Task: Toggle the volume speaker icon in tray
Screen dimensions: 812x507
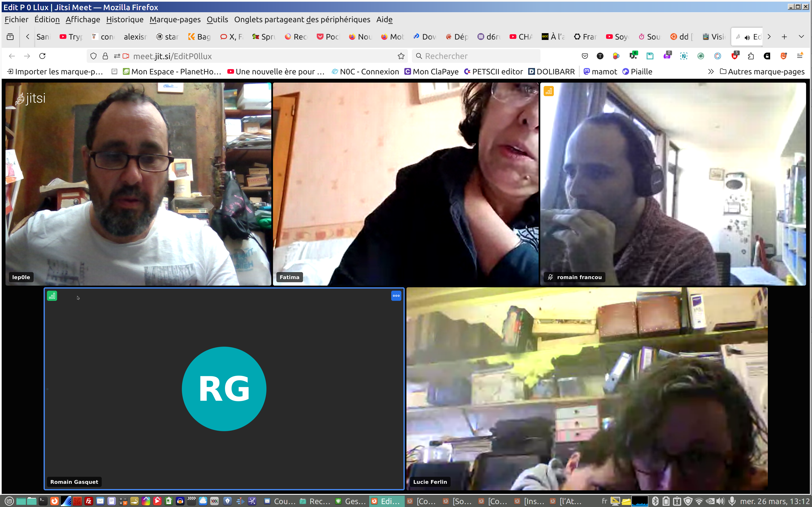Action: coord(720,501)
